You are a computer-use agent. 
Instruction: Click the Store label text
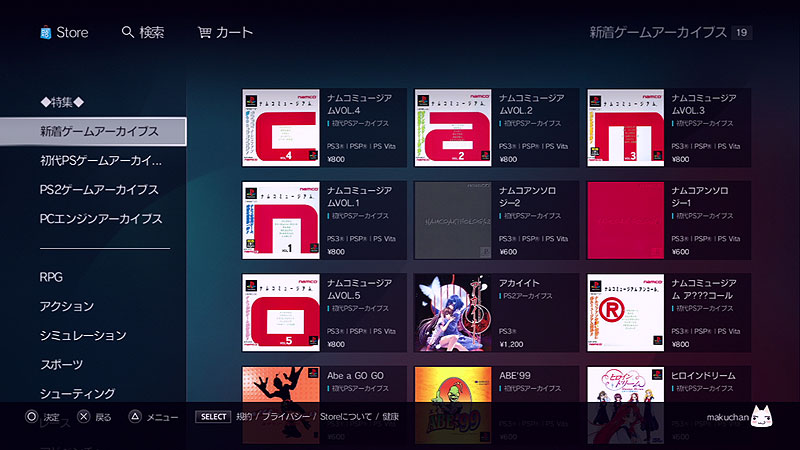tap(72, 33)
